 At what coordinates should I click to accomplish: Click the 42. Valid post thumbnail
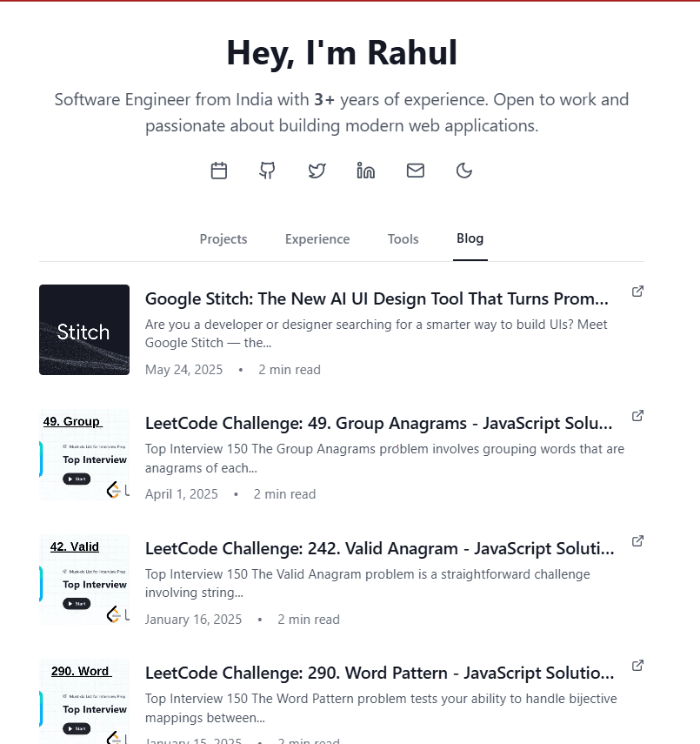coord(84,580)
